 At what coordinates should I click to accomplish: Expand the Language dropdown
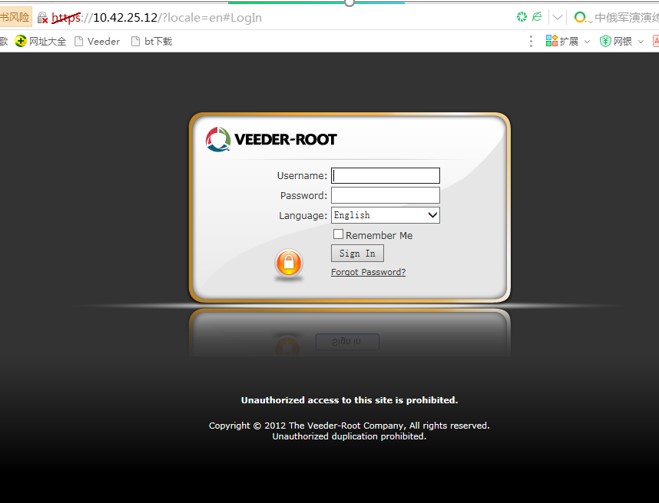coord(386,215)
